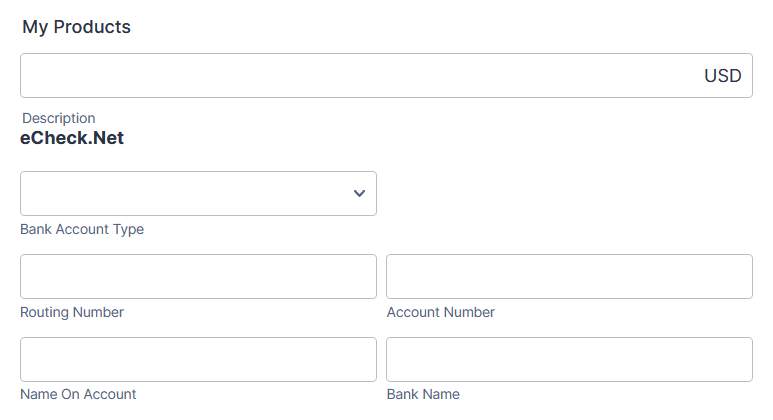Activate the bank routing number entry field
Viewport: 773px width, 420px height.
(198, 276)
